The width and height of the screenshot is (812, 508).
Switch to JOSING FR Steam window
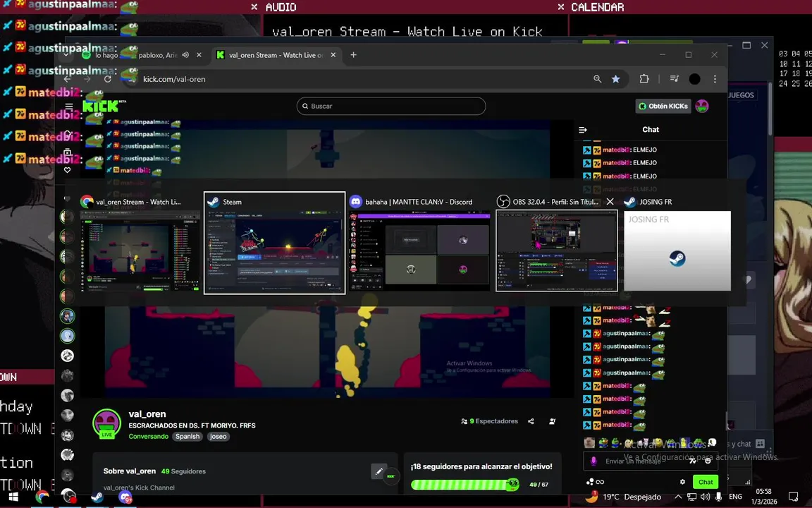677,243
